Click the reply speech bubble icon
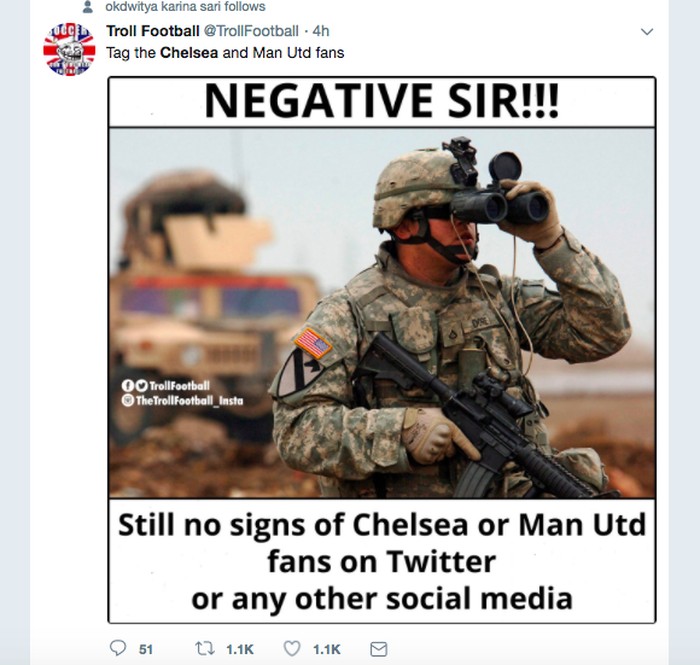The height and width of the screenshot is (665, 700). point(118,648)
